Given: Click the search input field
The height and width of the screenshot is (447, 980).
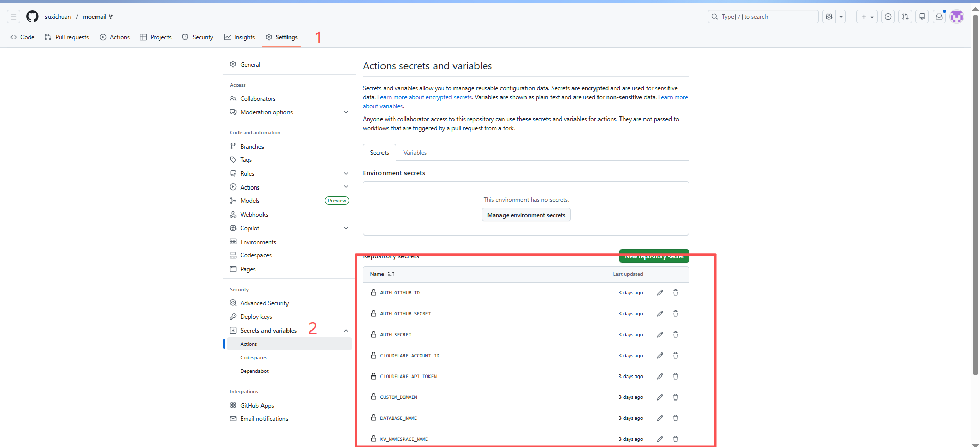Looking at the screenshot, I should point(763,17).
